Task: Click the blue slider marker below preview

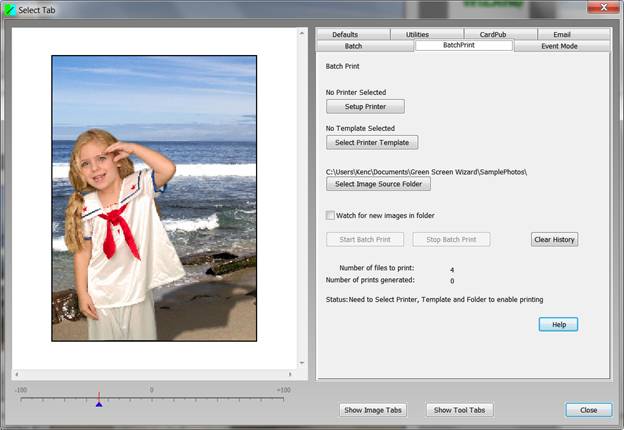Action: pos(98,402)
